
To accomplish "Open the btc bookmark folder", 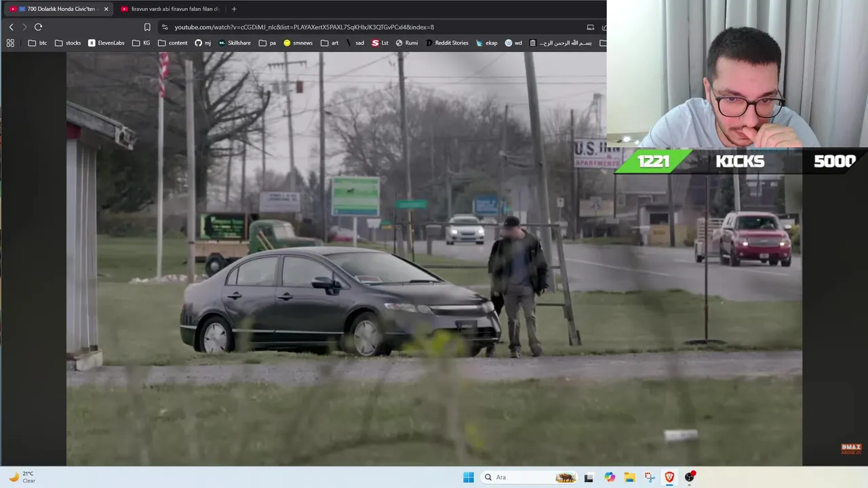I will point(38,43).
